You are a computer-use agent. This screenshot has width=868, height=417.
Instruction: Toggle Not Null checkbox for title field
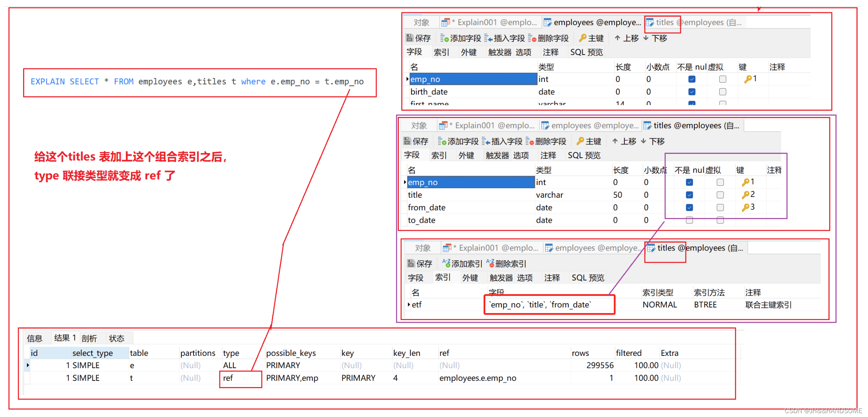689,195
